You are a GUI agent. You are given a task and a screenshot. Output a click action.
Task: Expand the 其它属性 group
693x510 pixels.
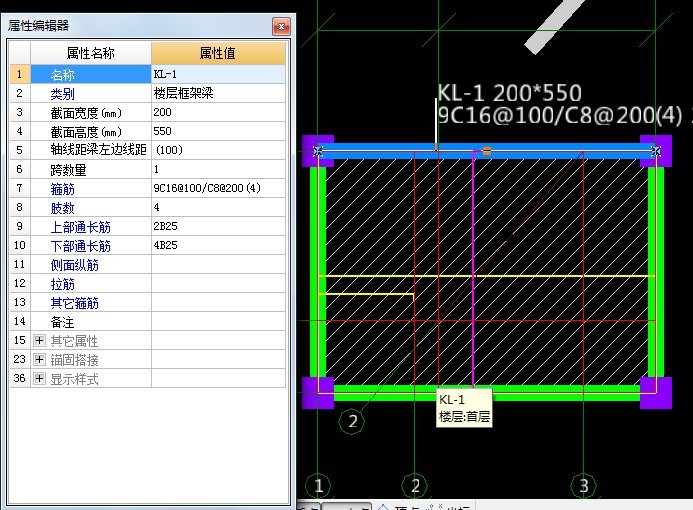click(39, 340)
